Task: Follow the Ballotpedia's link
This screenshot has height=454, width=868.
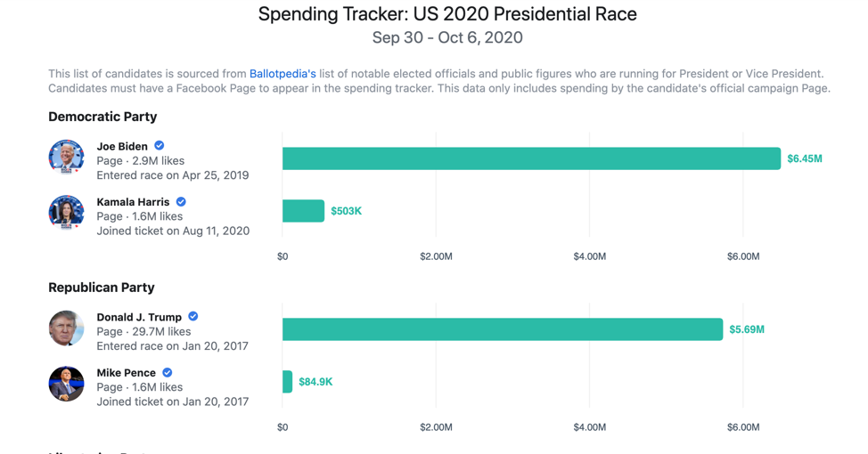Action: pyautogui.click(x=283, y=74)
